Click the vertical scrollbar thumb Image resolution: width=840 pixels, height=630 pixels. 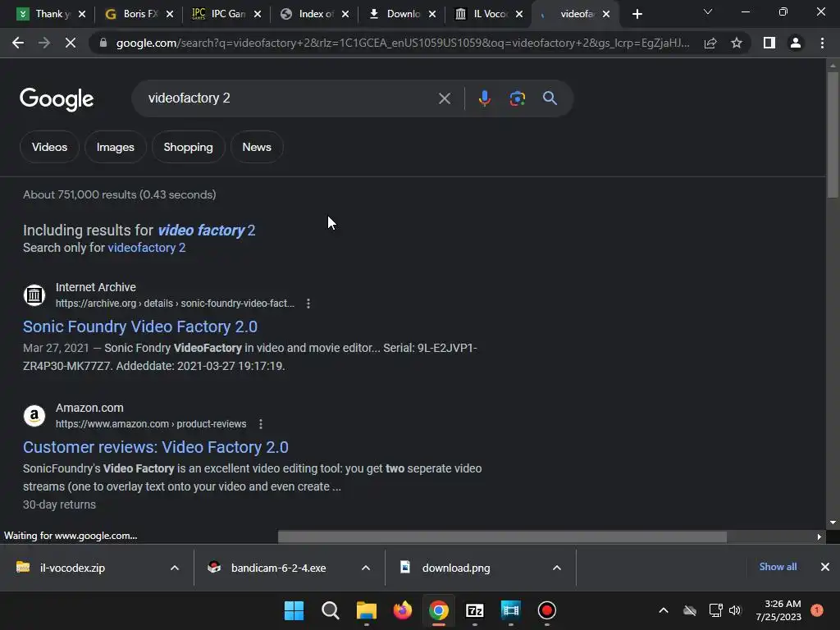833,134
